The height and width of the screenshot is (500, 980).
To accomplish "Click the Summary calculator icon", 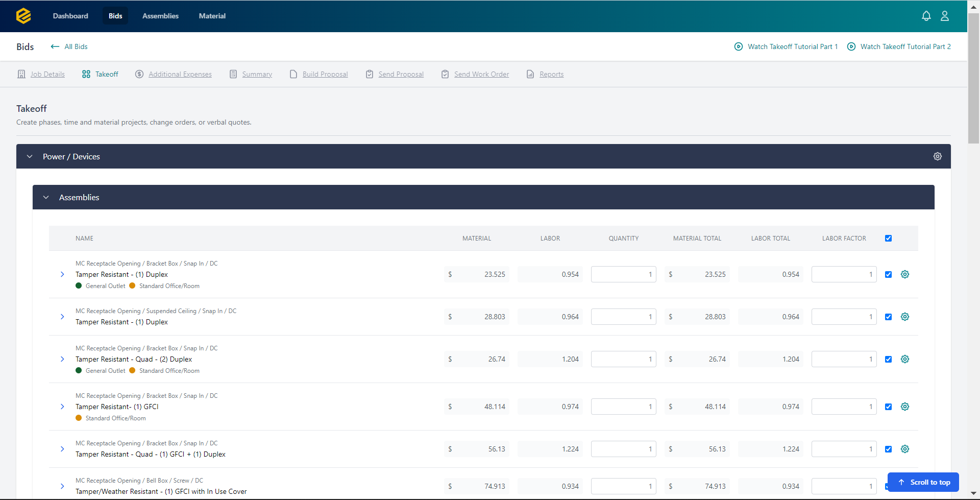I will [x=234, y=74].
